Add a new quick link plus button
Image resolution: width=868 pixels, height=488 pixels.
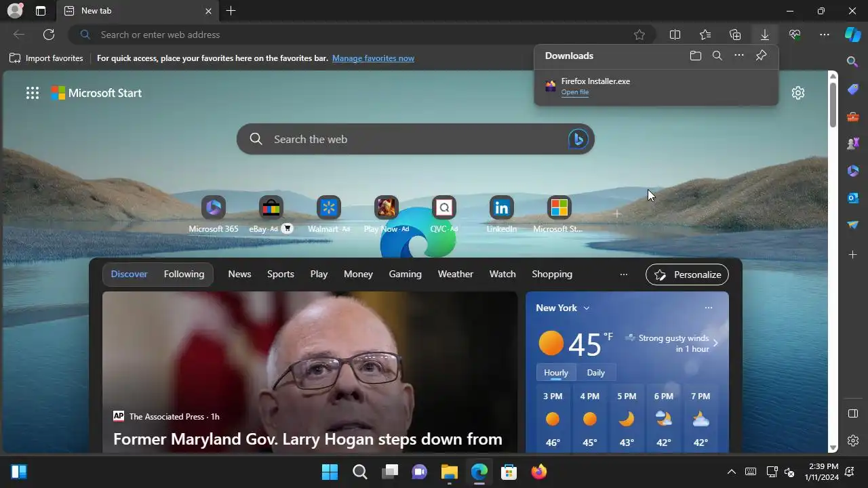click(x=617, y=214)
